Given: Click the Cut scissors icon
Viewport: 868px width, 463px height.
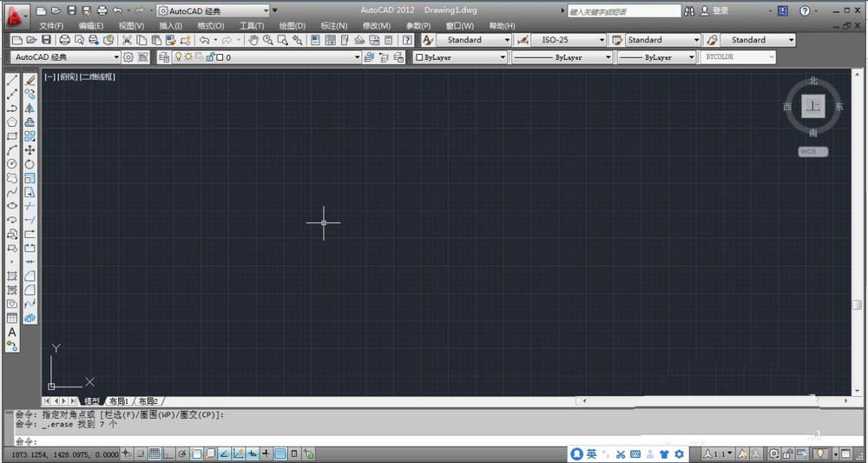Looking at the screenshot, I should pyautogui.click(x=127, y=40).
